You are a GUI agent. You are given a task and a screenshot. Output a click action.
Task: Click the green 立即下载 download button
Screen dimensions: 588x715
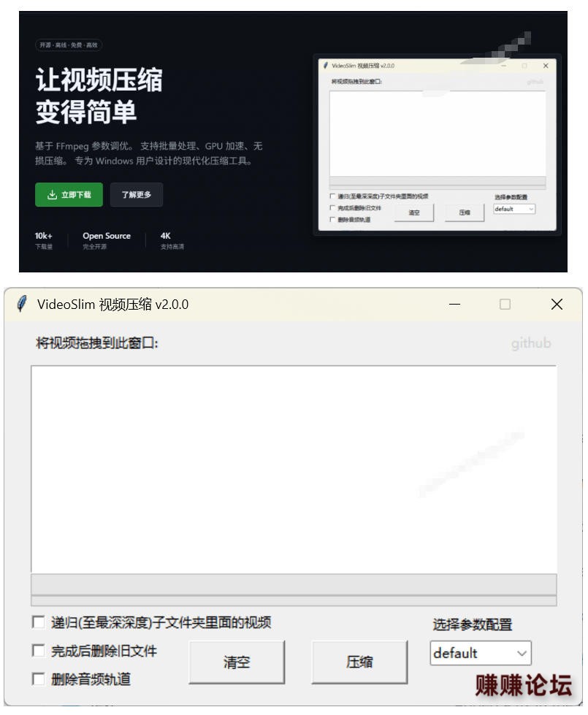[x=69, y=195]
